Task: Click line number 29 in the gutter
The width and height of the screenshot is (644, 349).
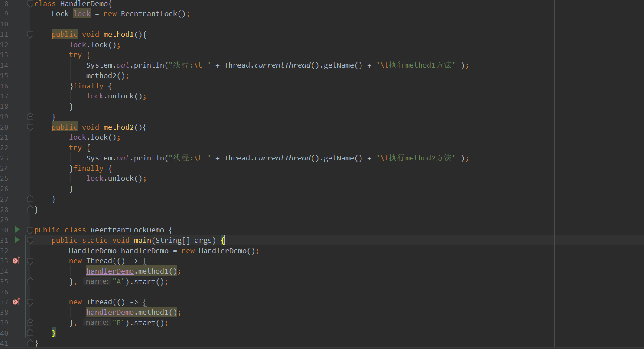Action: 4,219
